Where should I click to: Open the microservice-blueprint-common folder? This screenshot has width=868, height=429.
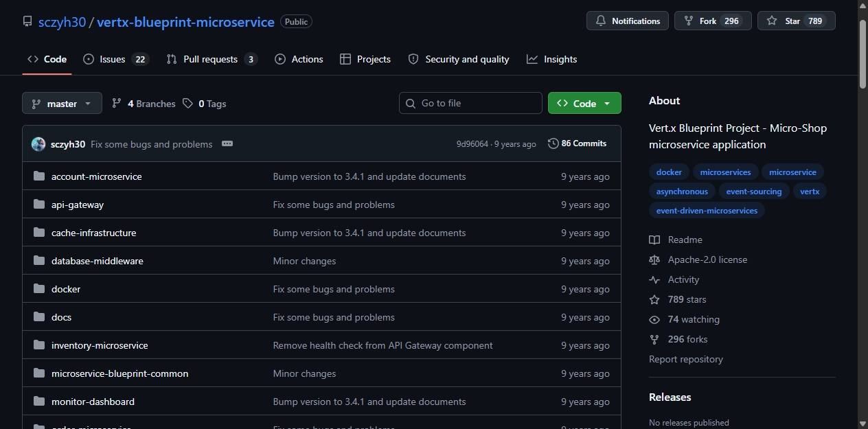point(119,373)
